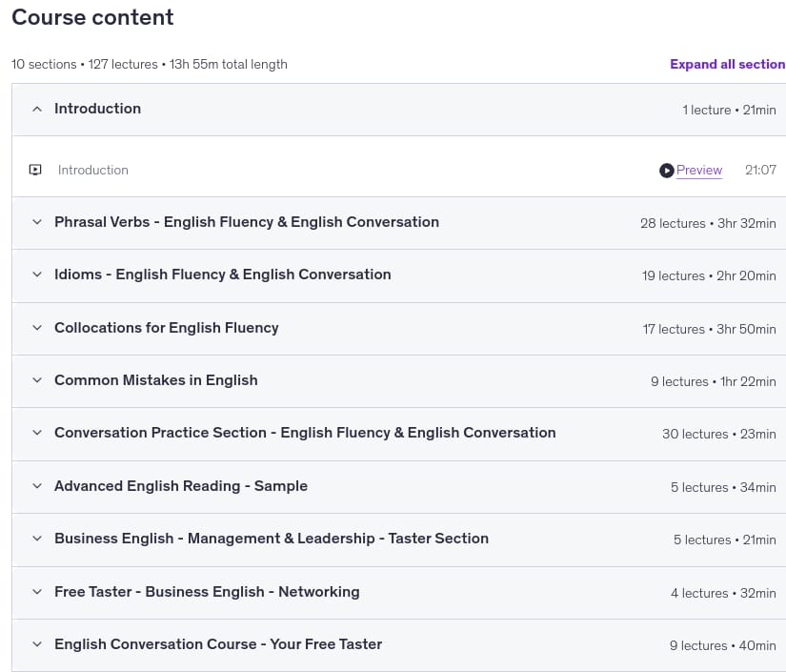The height and width of the screenshot is (672, 786).
Task: Click the '4 lectures • 32min' text
Action: coord(723,593)
